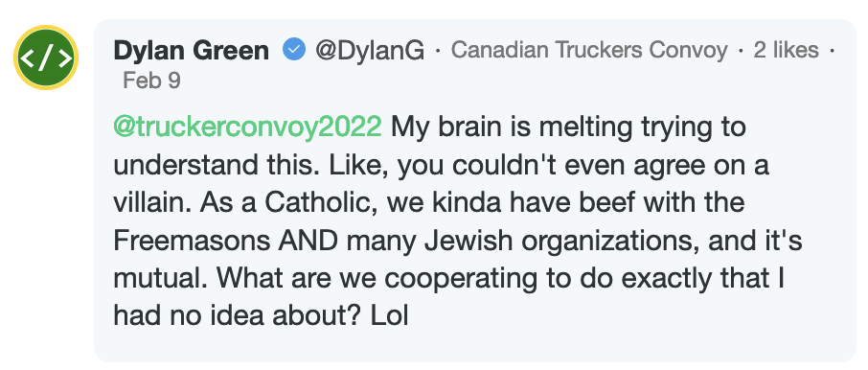868x370 pixels.
Task: Open the Feb 9 timestamp
Action: click(x=151, y=81)
